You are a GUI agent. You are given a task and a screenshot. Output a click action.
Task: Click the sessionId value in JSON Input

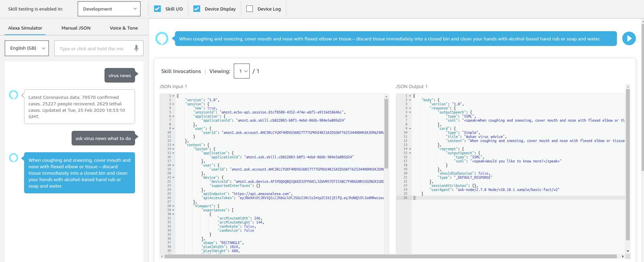pyautogui.click(x=282, y=112)
